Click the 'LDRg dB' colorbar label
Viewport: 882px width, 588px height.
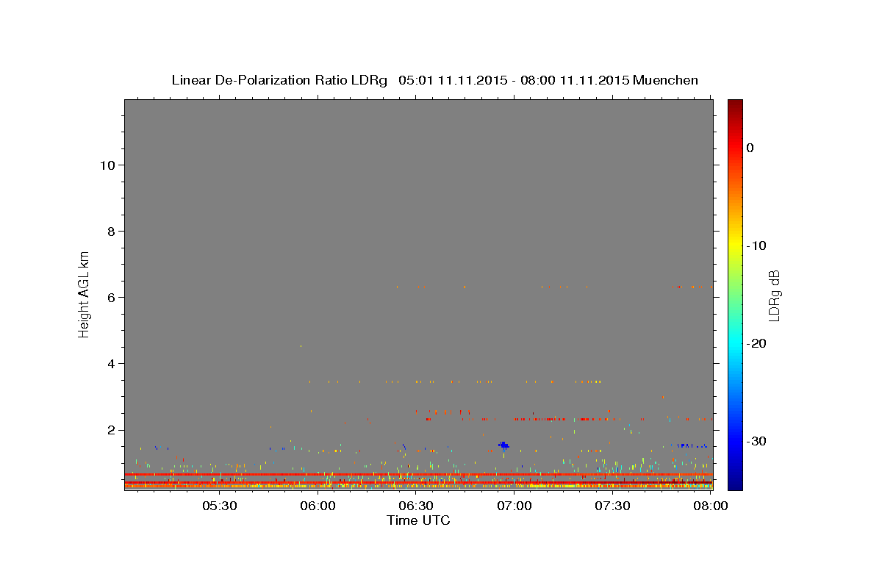(774, 295)
